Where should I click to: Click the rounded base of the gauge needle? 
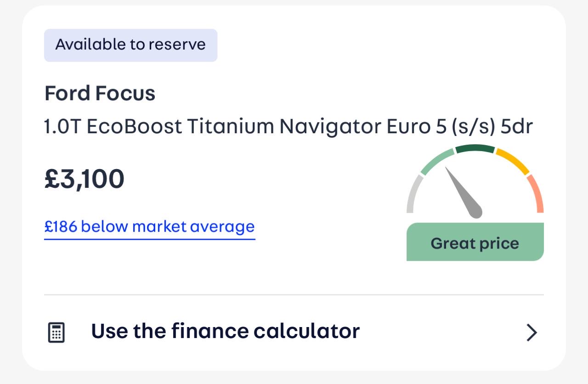(476, 212)
